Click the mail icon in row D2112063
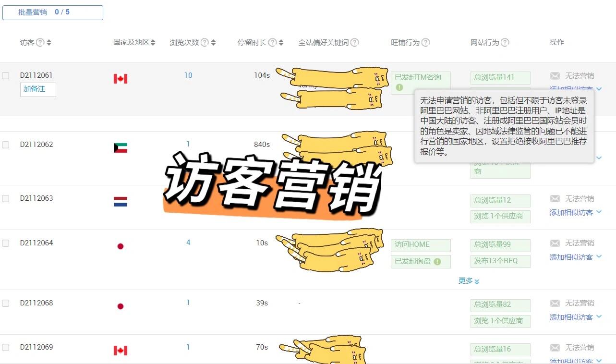 pos(555,199)
